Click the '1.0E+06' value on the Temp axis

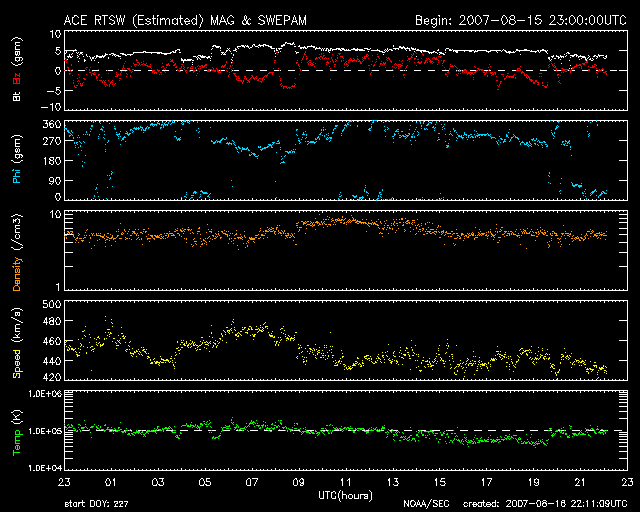click(x=45, y=394)
